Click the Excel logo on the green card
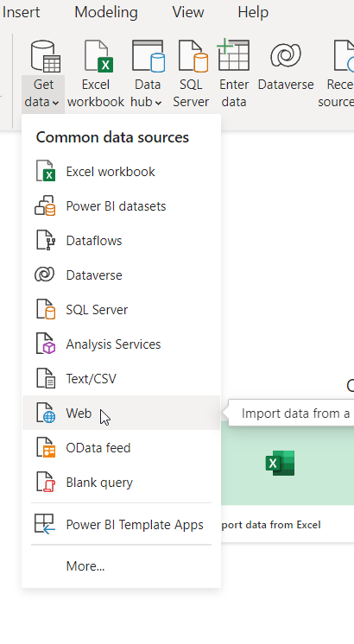Screen dimensions: 354x644 (x=280, y=464)
